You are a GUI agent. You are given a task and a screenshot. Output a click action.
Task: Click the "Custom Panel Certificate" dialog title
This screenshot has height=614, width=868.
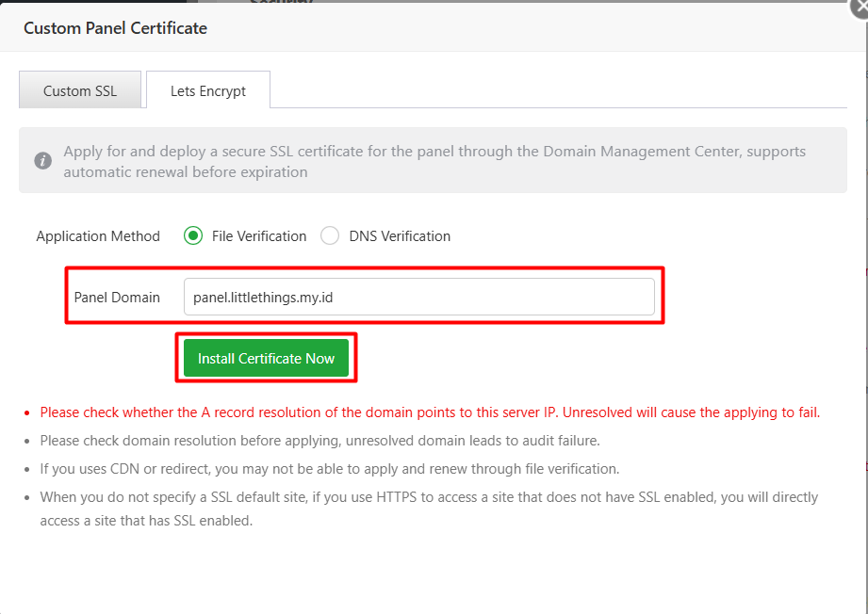coord(115,28)
